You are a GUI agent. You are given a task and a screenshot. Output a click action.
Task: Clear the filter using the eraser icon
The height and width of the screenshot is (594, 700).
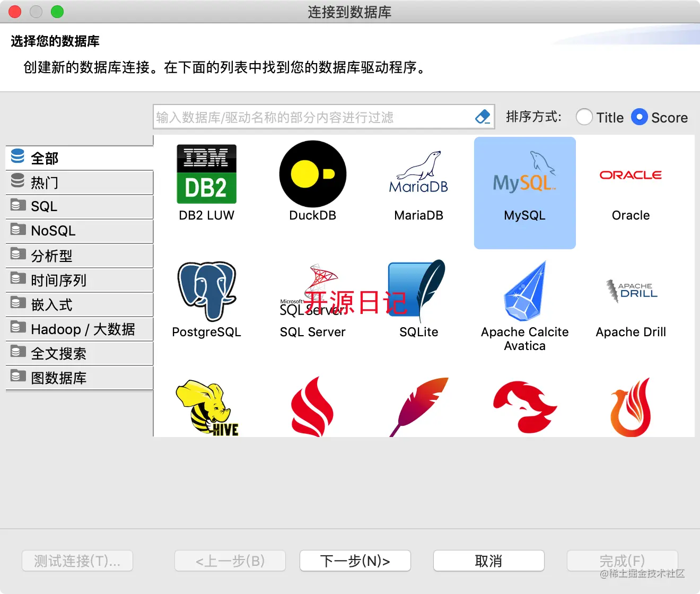coord(483,117)
